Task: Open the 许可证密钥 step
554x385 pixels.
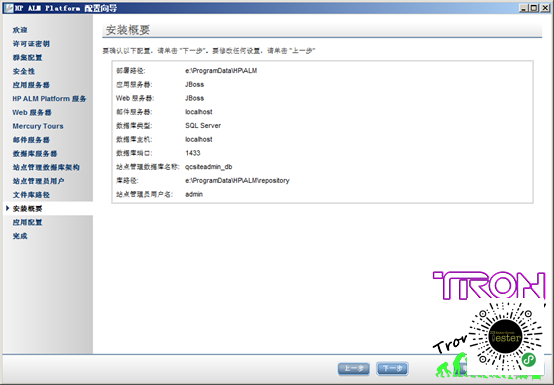Action: [x=31, y=44]
